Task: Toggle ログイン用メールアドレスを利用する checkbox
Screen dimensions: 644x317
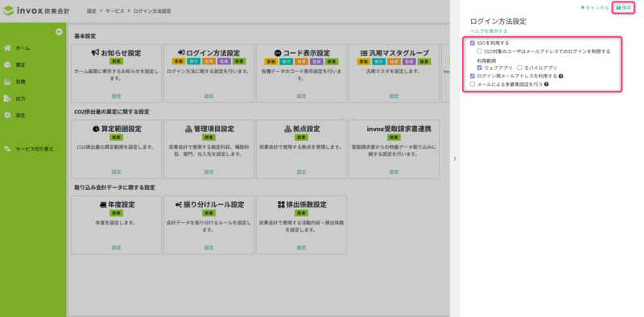Action: 473,76
